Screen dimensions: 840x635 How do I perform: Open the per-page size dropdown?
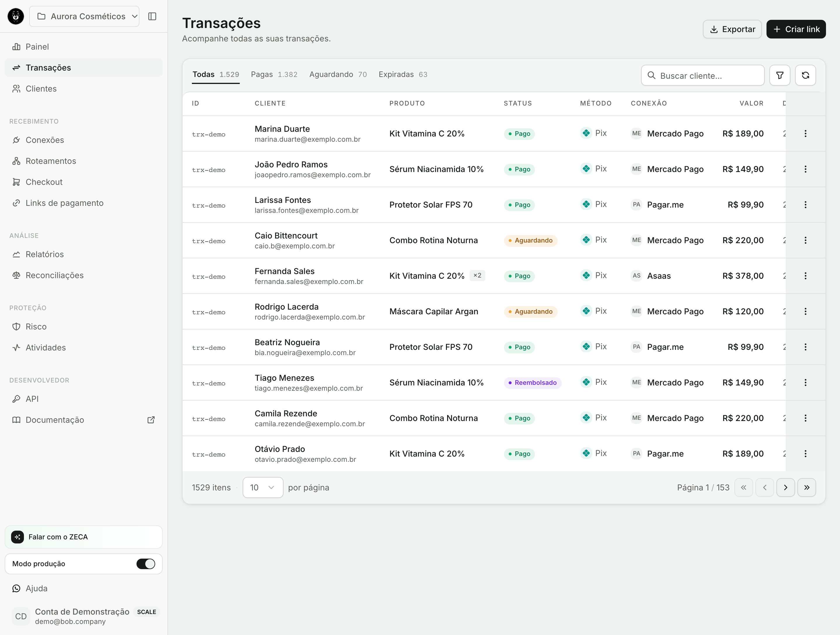coord(263,487)
